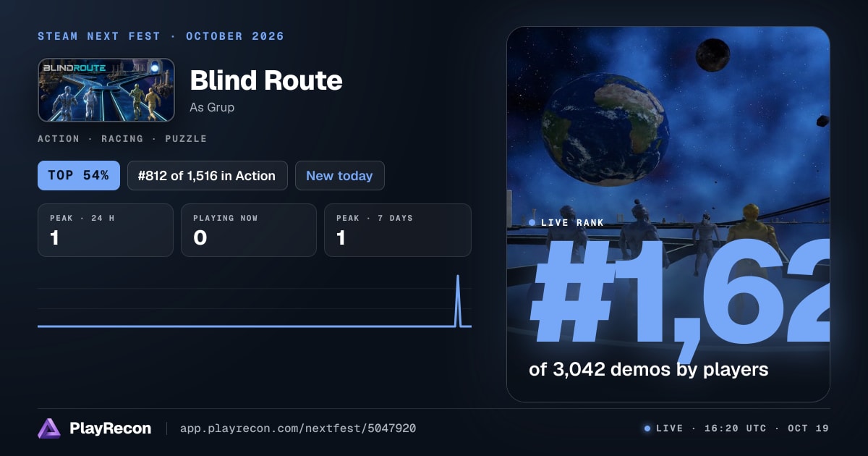This screenshot has height=456, width=868.
Task: Click the PlayRecon triangle logo icon
Action: (49, 428)
